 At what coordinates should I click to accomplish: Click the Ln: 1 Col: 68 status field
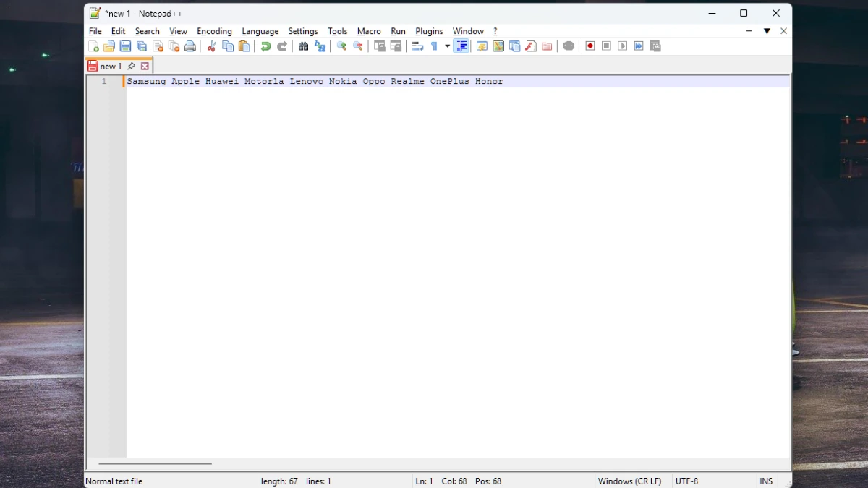[459, 481]
